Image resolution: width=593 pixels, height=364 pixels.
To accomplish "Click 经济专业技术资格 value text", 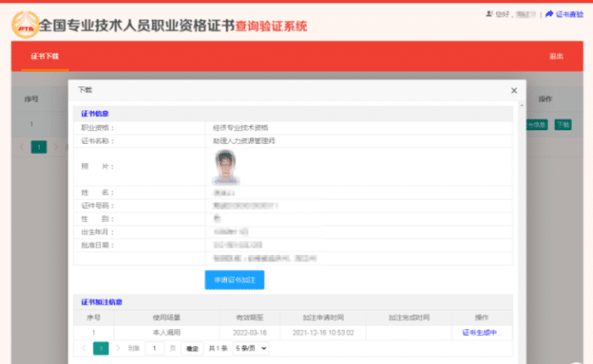I will tap(241, 128).
